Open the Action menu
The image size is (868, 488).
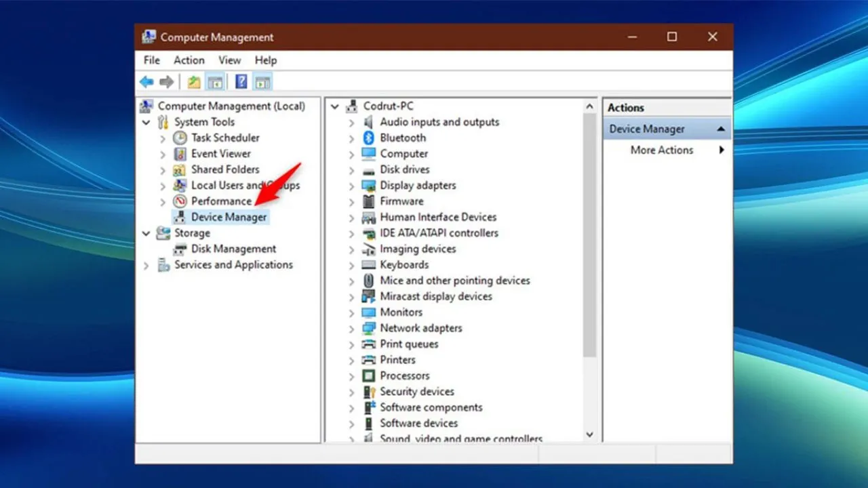(189, 60)
